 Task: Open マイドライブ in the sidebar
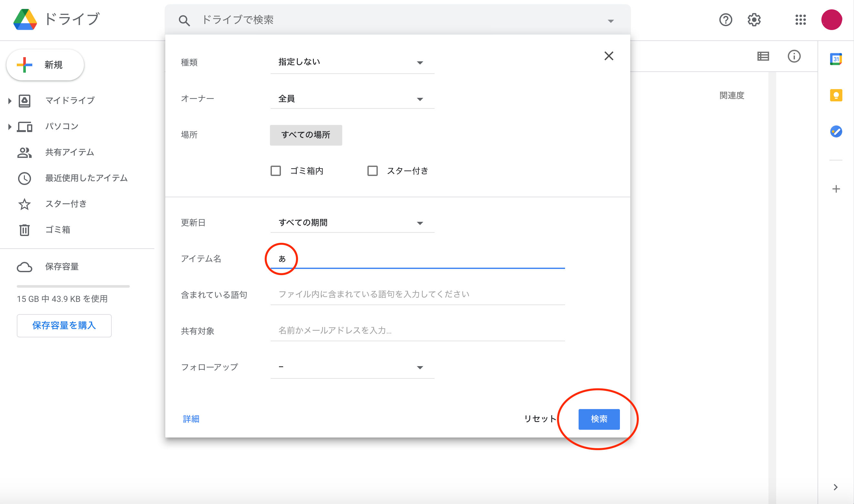click(70, 100)
